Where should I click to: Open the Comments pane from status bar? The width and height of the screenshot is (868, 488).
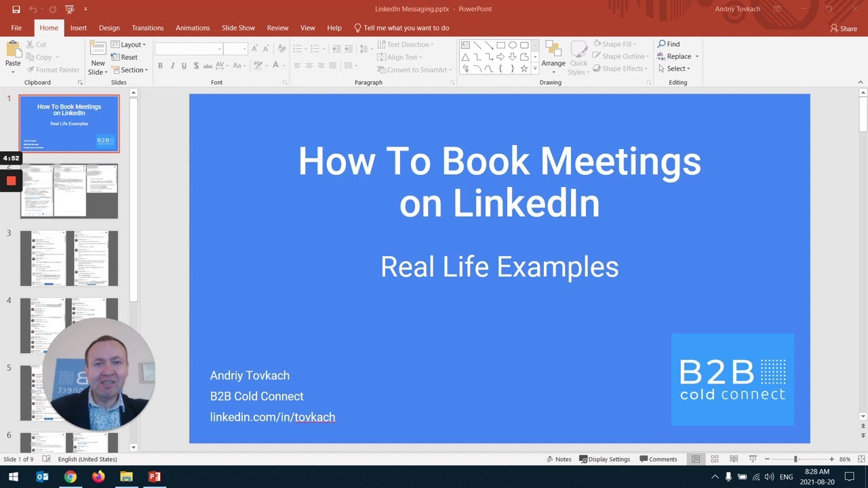pos(658,460)
